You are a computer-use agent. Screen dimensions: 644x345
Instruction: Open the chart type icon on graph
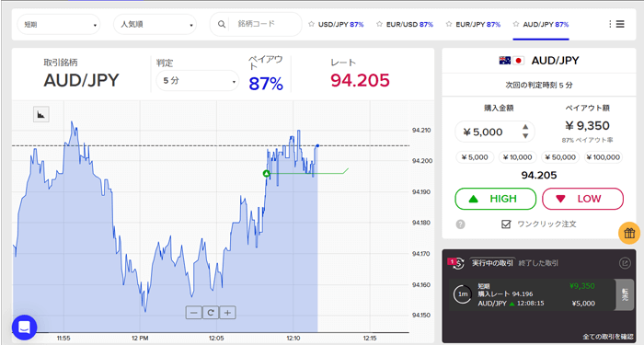point(41,115)
